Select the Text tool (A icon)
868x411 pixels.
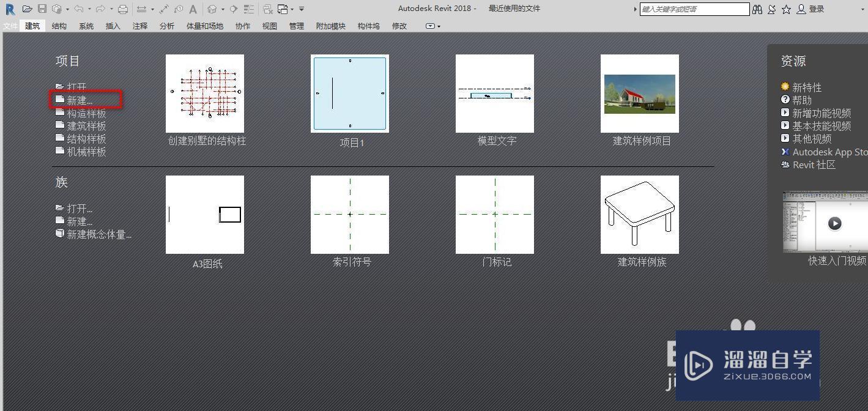point(193,9)
